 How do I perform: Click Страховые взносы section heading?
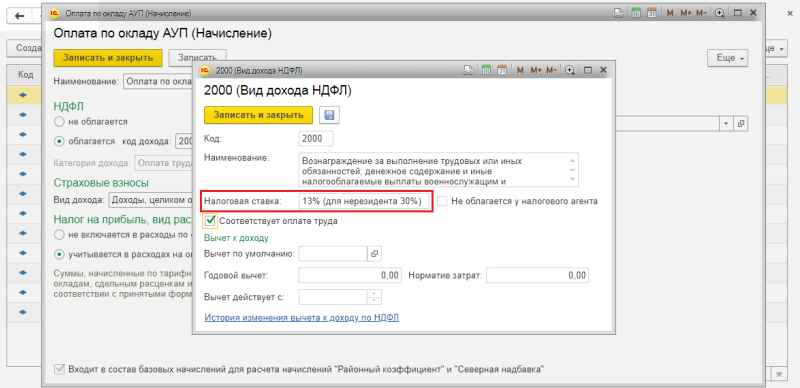[101, 182]
